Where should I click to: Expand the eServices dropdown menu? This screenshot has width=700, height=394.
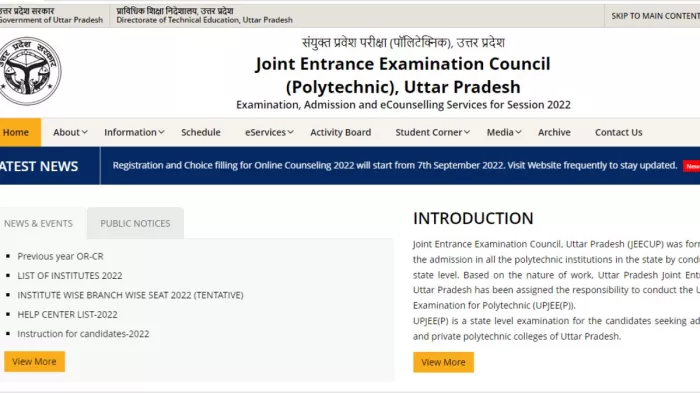(x=269, y=133)
